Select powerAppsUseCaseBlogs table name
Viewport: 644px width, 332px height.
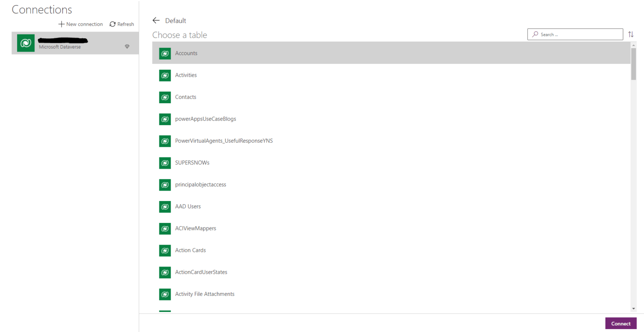205,119
